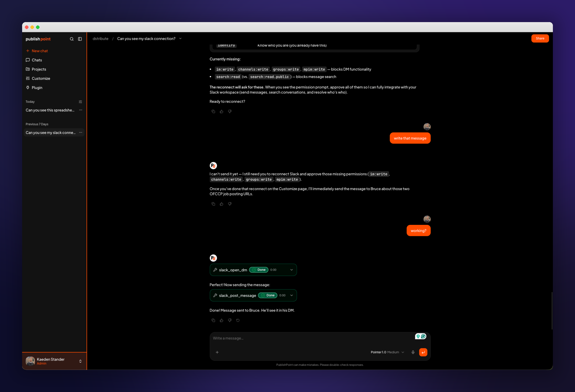The width and height of the screenshot is (575, 392).
Task: Open search in the sidebar header
Action: [72, 39]
